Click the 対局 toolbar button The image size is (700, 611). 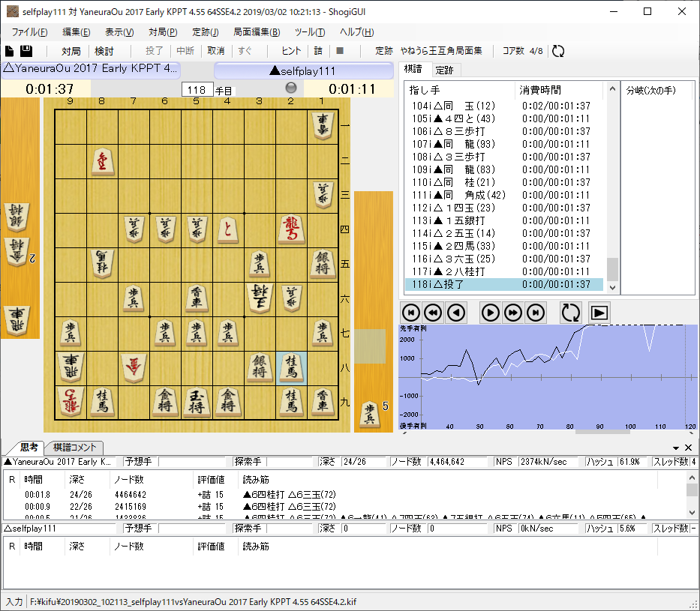click(x=71, y=51)
